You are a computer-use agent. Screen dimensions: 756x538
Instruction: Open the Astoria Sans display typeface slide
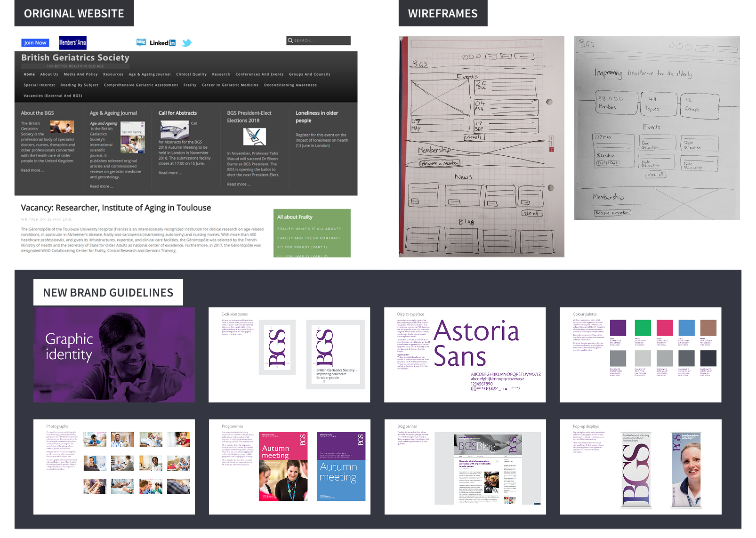(x=465, y=355)
